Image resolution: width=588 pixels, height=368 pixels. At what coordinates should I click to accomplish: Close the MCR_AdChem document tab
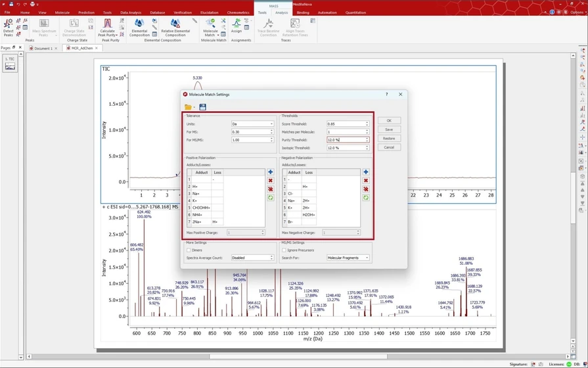tap(97, 48)
